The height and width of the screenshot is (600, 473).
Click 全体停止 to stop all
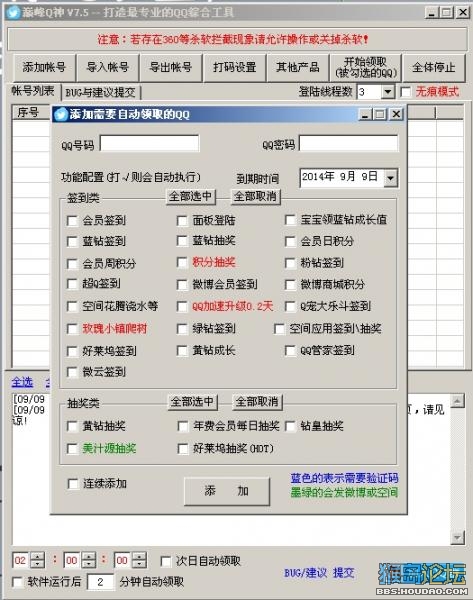point(434,68)
